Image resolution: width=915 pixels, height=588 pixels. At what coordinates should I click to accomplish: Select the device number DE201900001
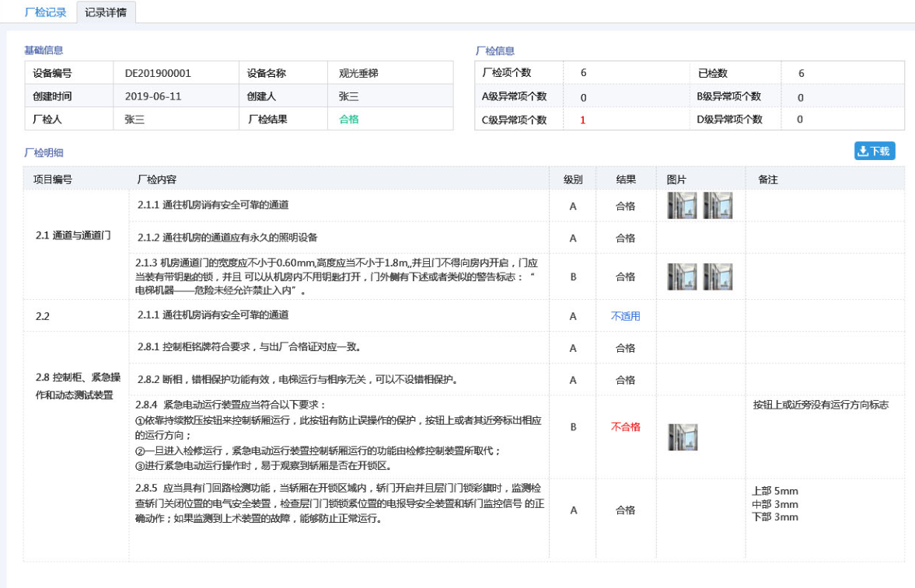pyautogui.click(x=158, y=74)
